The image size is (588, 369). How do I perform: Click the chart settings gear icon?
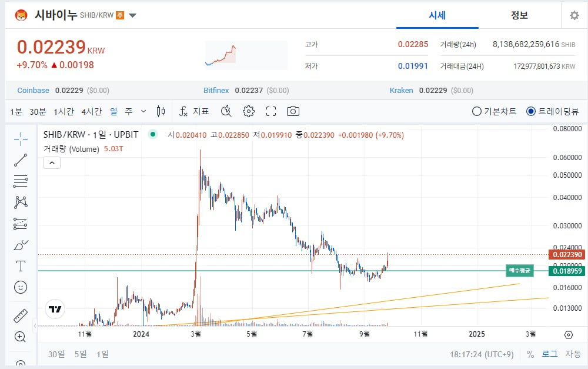click(x=249, y=111)
